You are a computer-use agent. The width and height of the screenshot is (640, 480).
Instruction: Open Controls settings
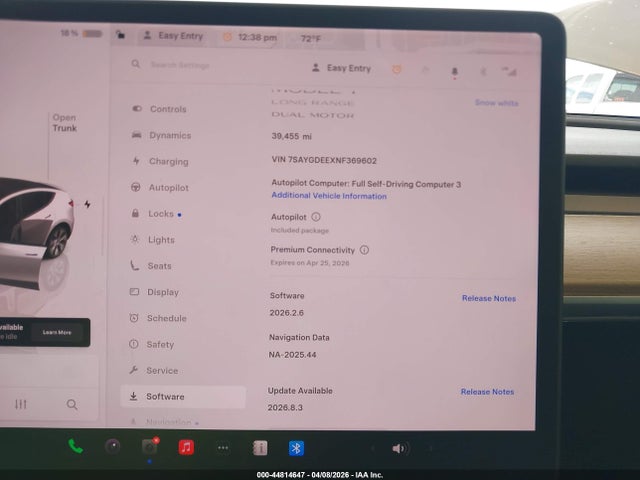[159, 109]
